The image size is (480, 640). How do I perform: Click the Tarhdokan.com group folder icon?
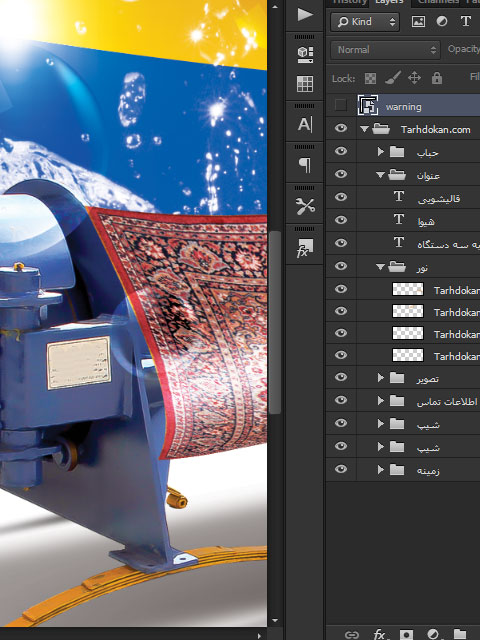tap(381, 129)
